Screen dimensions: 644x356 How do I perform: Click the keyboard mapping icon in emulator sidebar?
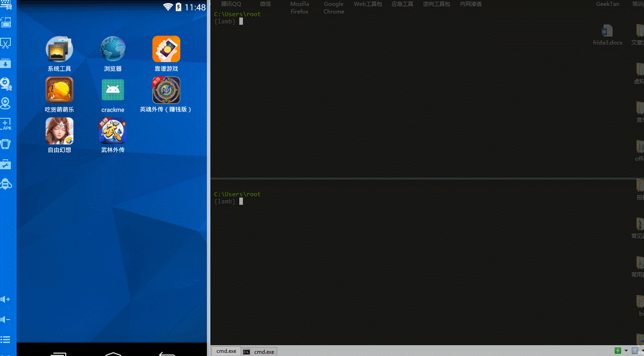(5, 4)
